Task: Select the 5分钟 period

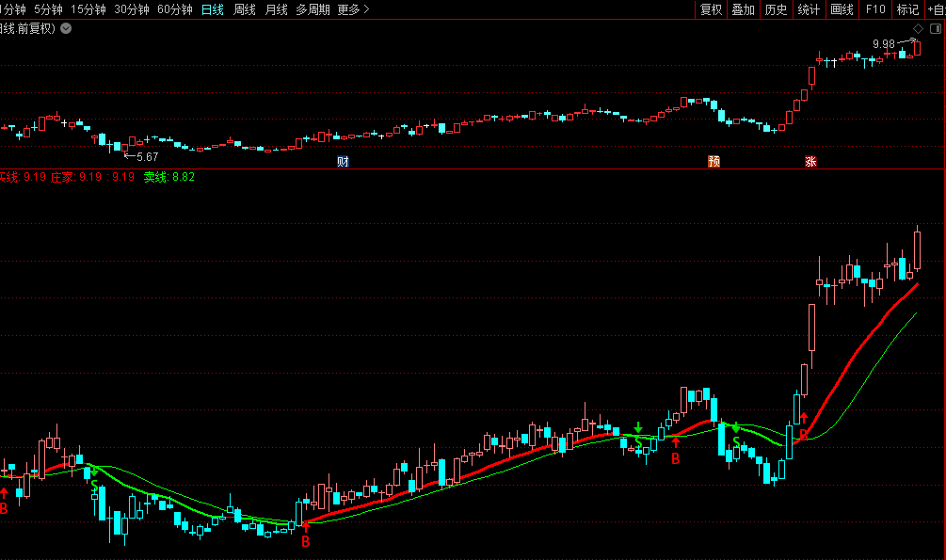Action: point(48,9)
